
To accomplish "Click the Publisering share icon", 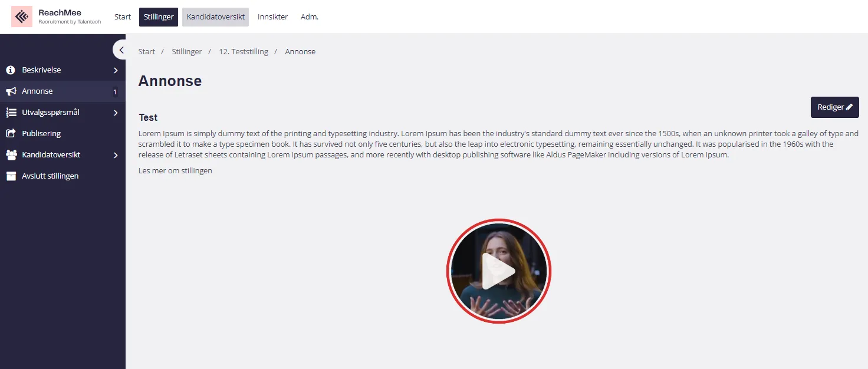I will tap(11, 134).
